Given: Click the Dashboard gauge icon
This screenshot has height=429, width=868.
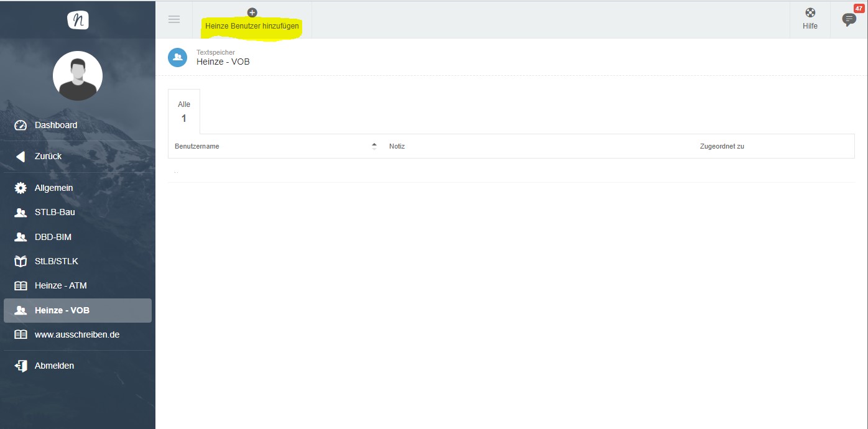Looking at the screenshot, I should coord(21,125).
